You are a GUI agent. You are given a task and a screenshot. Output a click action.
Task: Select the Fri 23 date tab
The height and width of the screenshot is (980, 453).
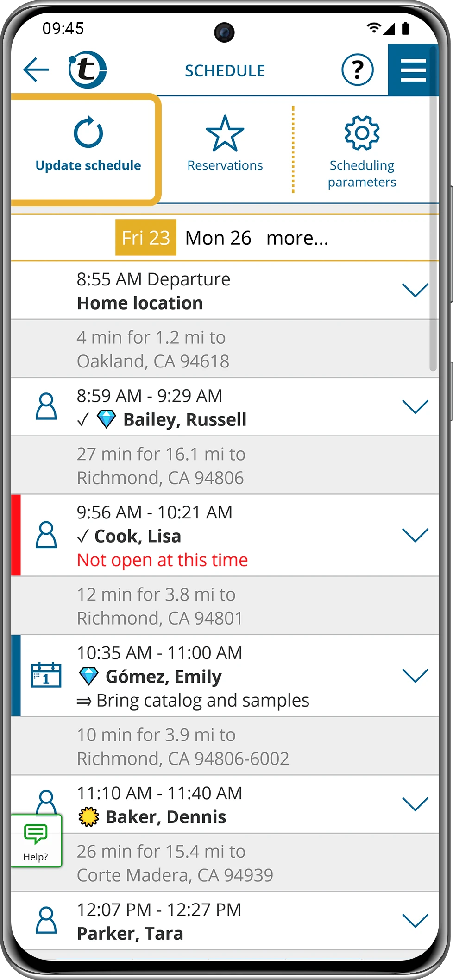point(146,237)
